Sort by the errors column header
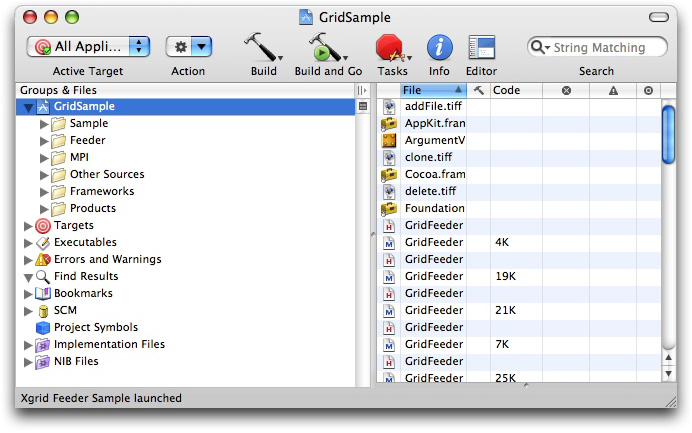 [x=566, y=90]
